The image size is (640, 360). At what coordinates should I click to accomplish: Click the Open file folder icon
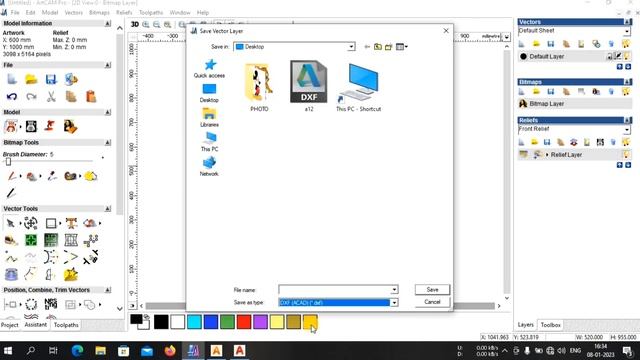(31, 79)
